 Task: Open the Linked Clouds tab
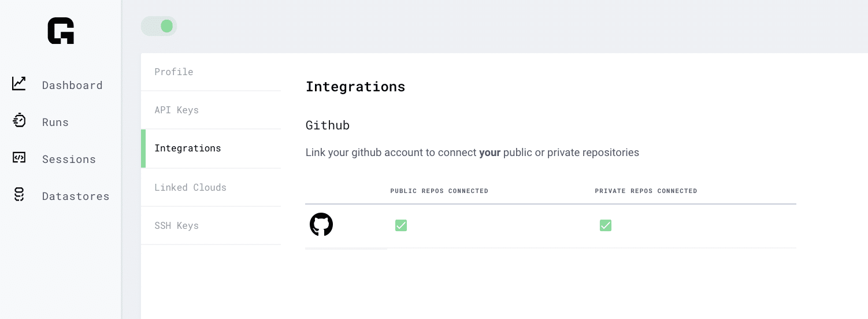(191, 188)
